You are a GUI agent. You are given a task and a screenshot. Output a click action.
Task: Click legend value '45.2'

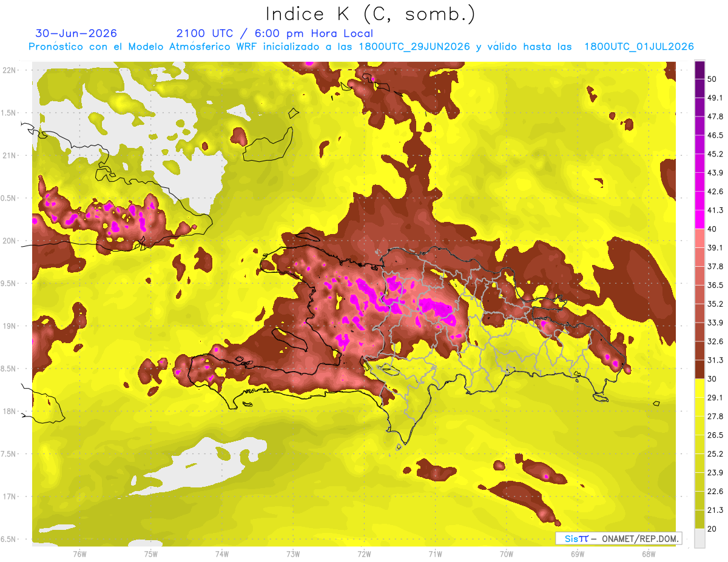click(715, 154)
